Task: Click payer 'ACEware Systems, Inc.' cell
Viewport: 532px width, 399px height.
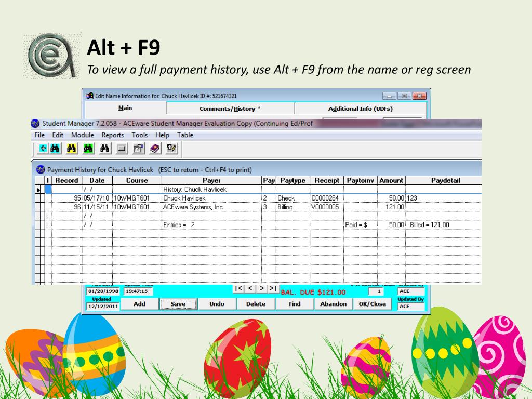Action: pos(212,207)
